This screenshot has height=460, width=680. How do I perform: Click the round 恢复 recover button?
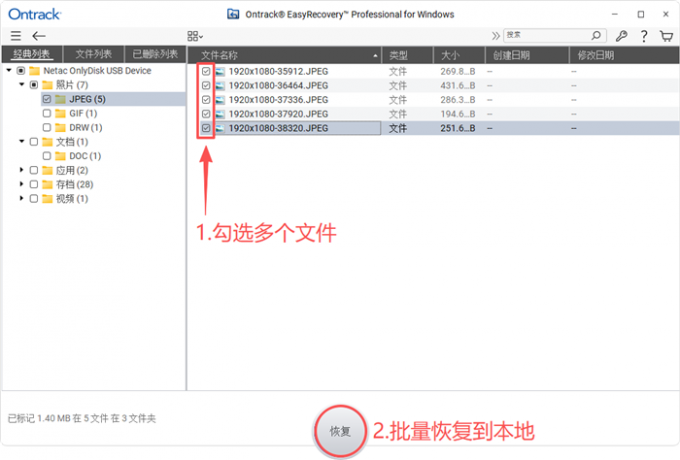(x=340, y=431)
